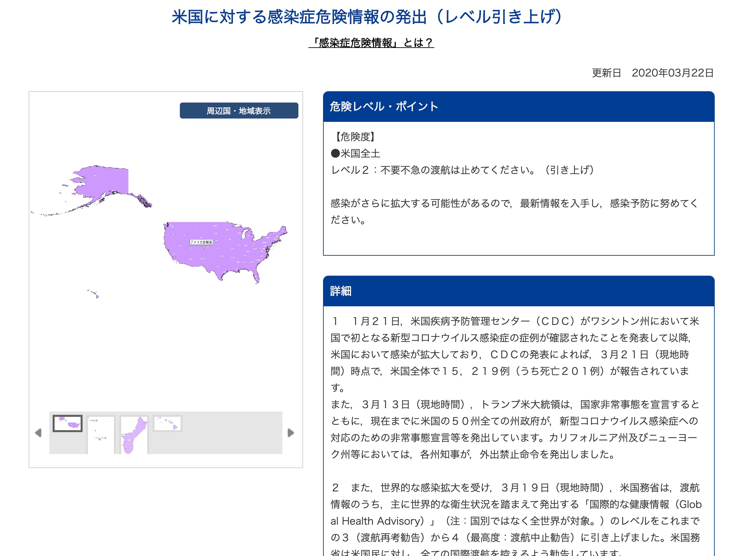Click the empty gray area of thumbnail strip
The image size is (756, 556).
[x=232, y=433]
